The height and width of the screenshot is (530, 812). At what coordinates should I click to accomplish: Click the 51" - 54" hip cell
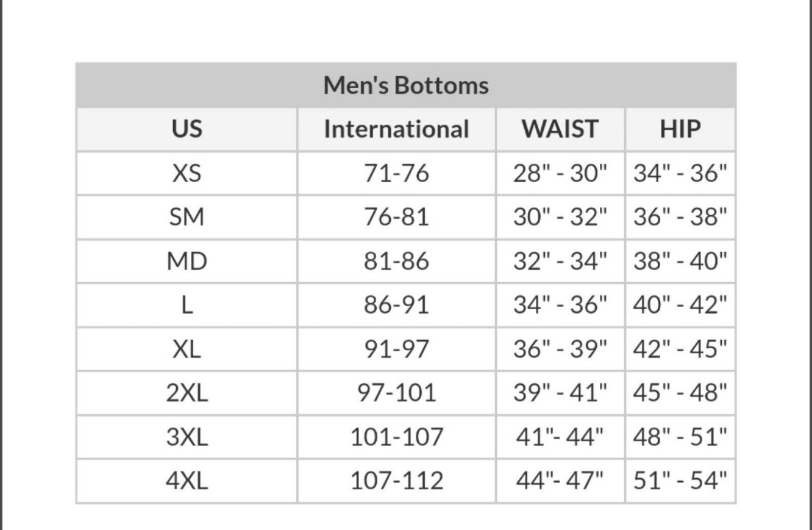680,481
